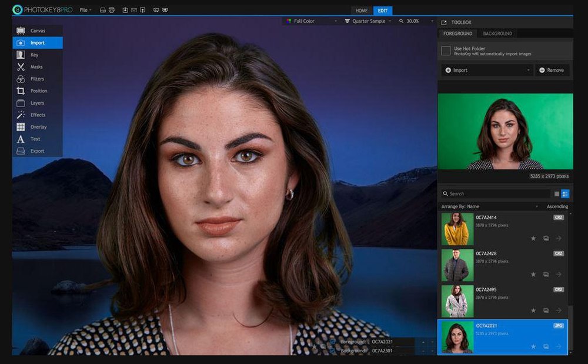Open the Position crop tool
Screen dimensions: 588x364
(x=38, y=91)
